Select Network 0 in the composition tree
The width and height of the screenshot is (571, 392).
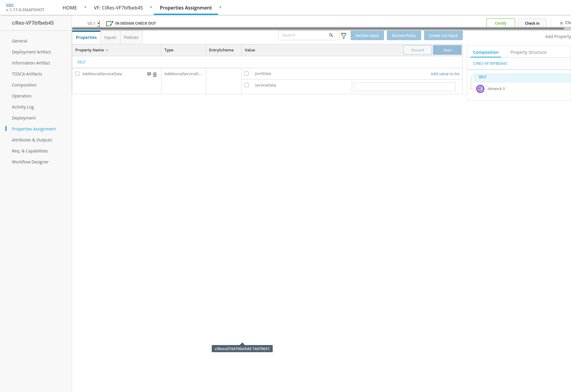coord(496,89)
